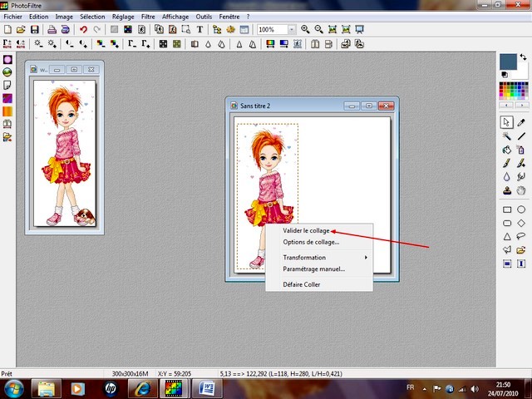Swap foreground and background colors

pos(523,57)
